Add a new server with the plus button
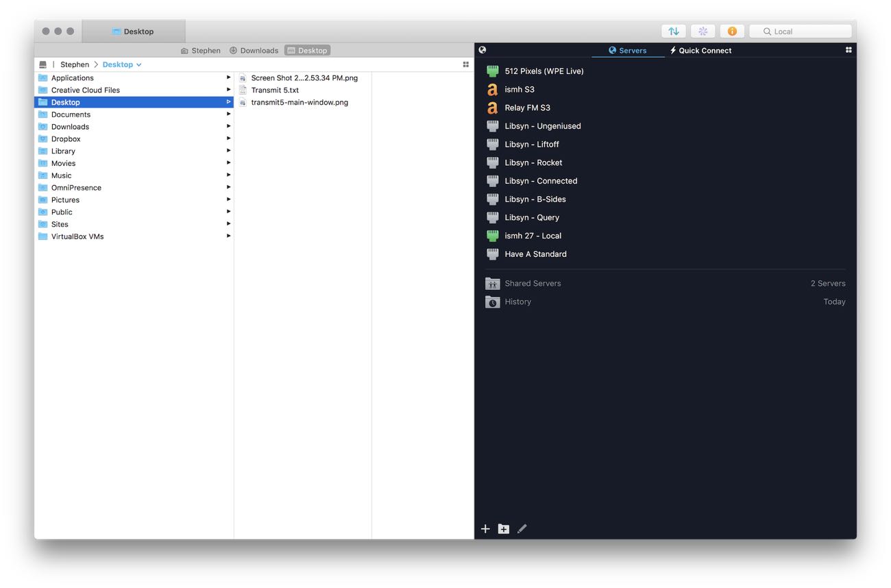Screen dimensions: 891x588 (485, 529)
